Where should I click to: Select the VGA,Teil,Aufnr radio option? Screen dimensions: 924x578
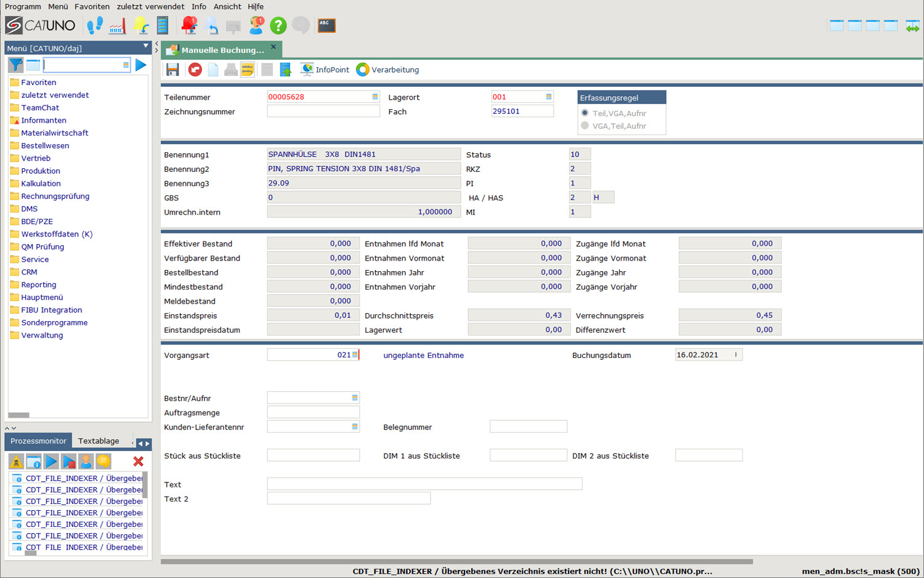click(585, 126)
